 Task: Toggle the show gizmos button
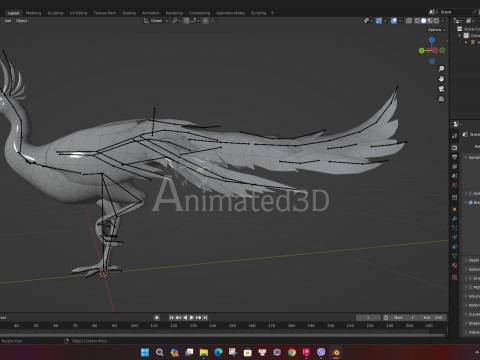click(379, 21)
